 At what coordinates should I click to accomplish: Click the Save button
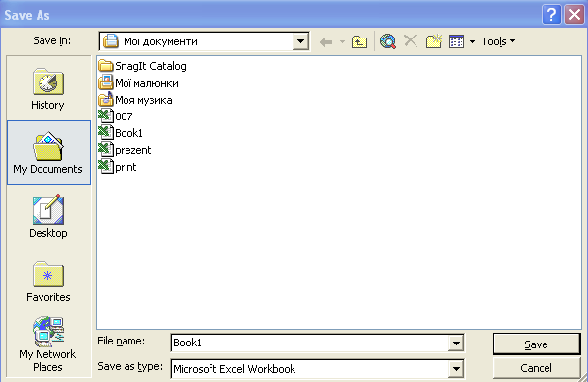tap(537, 344)
